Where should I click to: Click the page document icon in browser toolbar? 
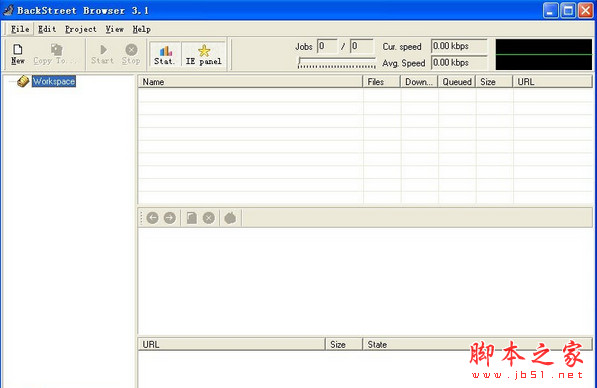pyautogui.click(x=192, y=218)
